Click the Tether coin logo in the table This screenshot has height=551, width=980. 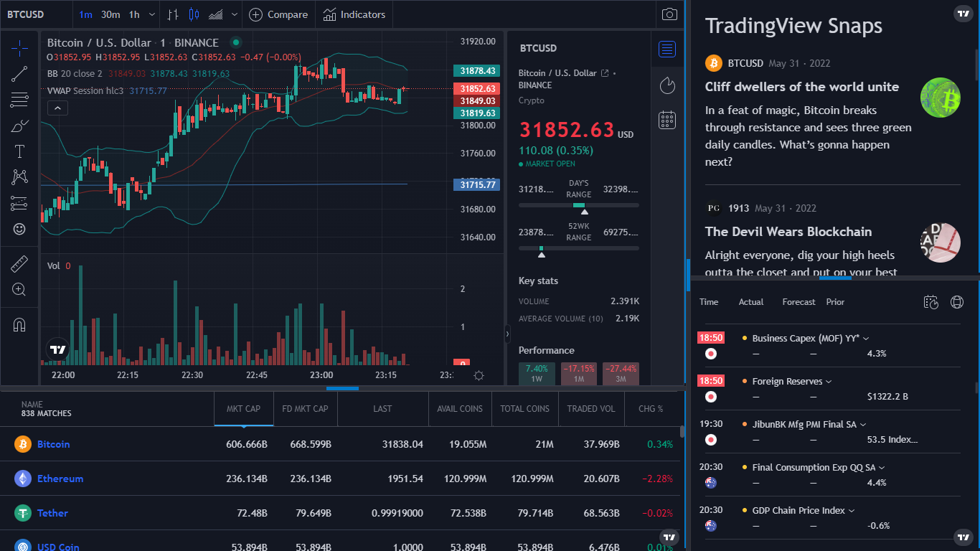(23, 513)
